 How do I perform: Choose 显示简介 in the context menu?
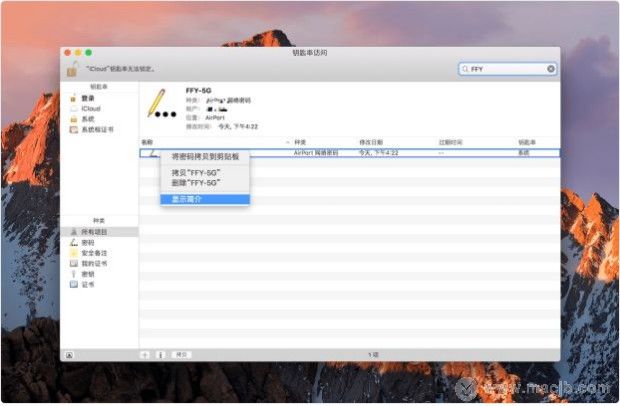(205, 199)
